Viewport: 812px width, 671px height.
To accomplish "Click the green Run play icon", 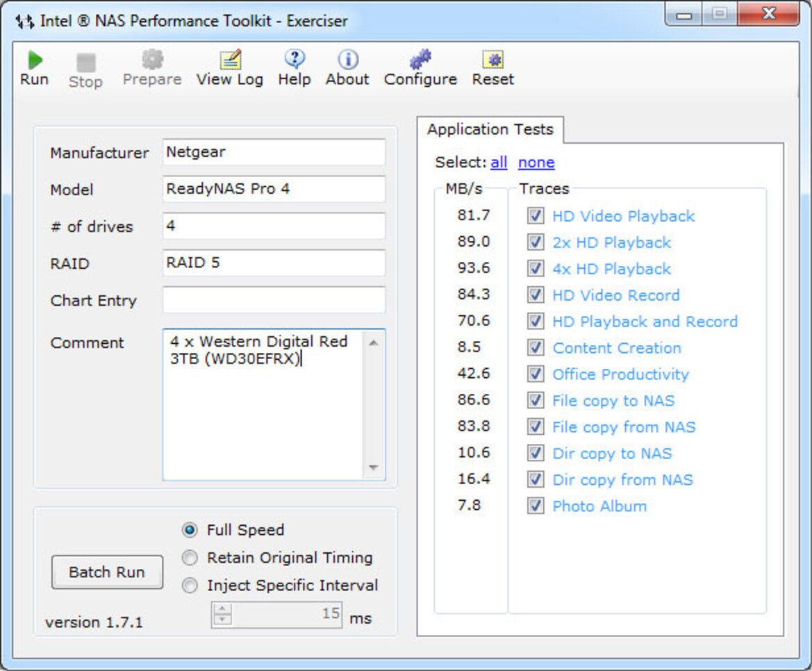I will (x=35, y=60).
